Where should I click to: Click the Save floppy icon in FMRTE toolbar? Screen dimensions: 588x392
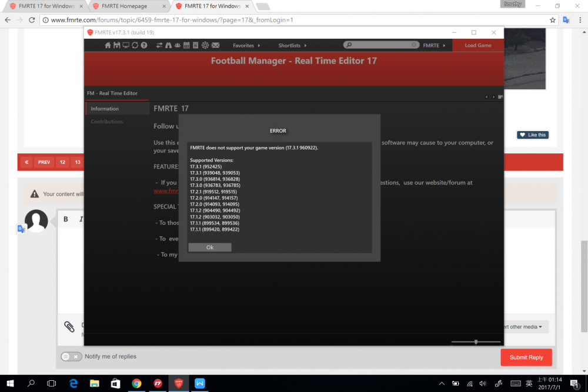[x=116, y=45]
